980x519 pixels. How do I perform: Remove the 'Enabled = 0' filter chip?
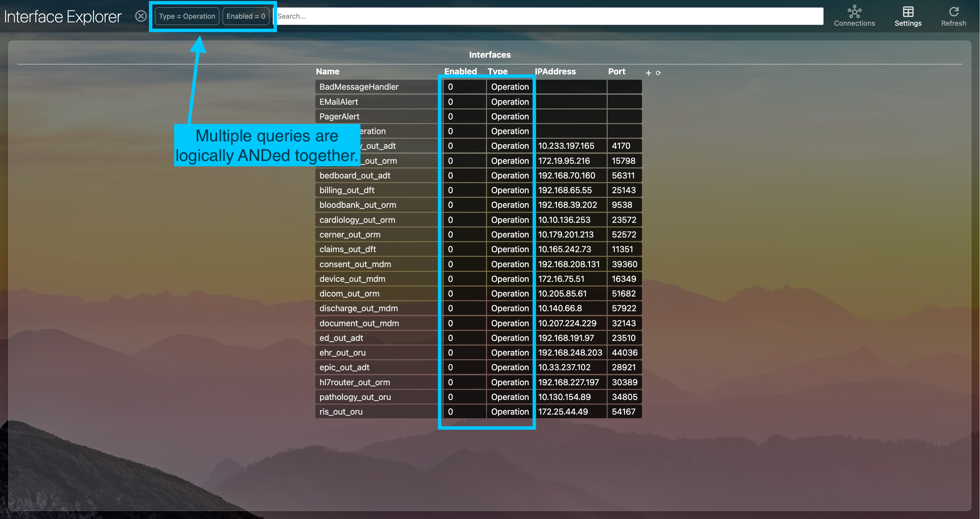tap(246, 16)
